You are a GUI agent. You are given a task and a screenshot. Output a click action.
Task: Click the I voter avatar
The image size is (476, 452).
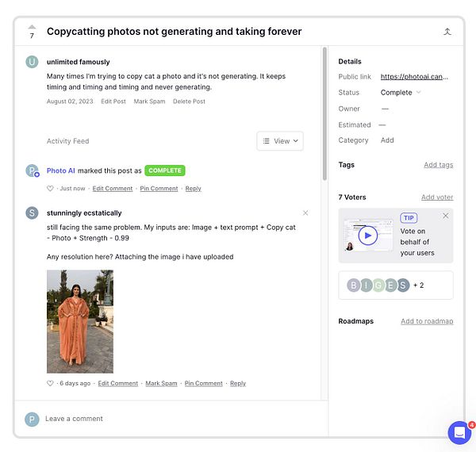(x=367, y=285)
